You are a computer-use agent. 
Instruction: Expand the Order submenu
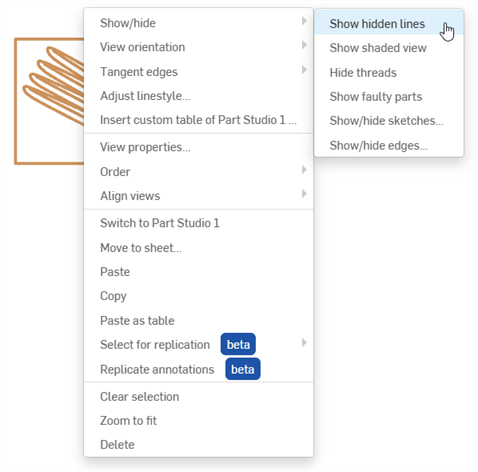click(198, 172)
